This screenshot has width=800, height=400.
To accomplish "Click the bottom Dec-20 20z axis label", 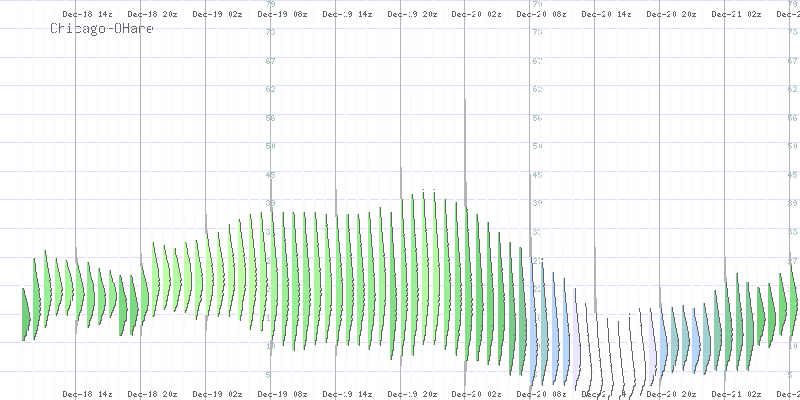I will pos(671,394).
